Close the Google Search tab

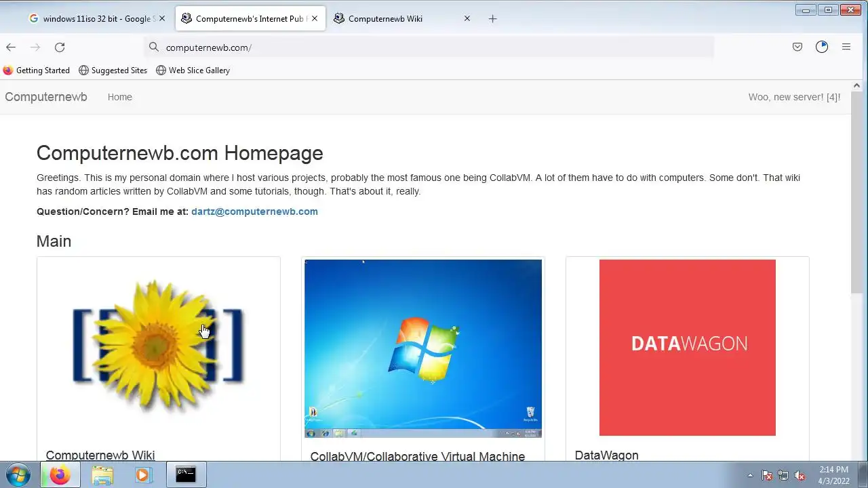click(162, 18)
